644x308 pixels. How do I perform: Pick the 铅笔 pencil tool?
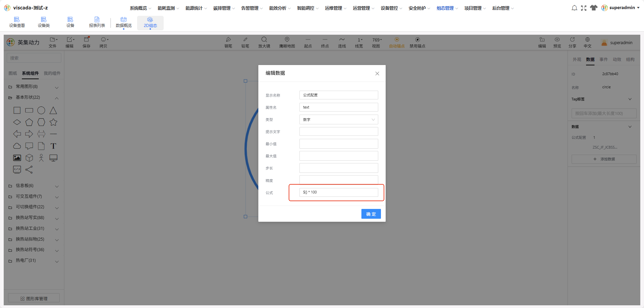click(245, 42)
